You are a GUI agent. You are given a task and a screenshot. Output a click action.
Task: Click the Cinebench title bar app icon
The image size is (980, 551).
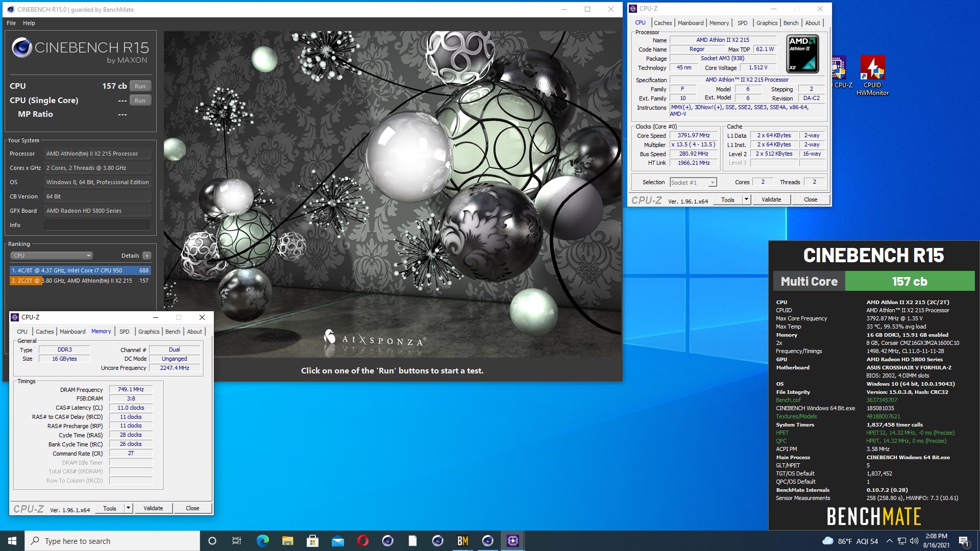[x=11, y=9]
